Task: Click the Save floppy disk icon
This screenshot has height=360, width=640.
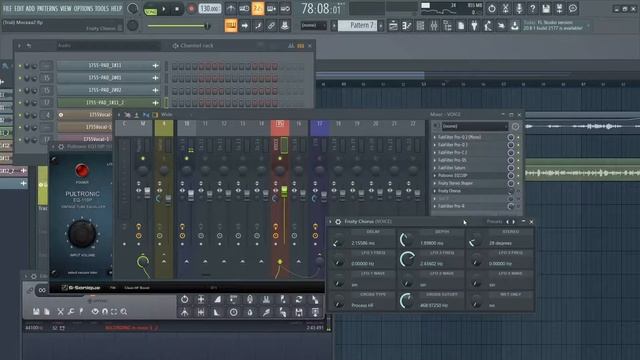Action: [546, 9]
